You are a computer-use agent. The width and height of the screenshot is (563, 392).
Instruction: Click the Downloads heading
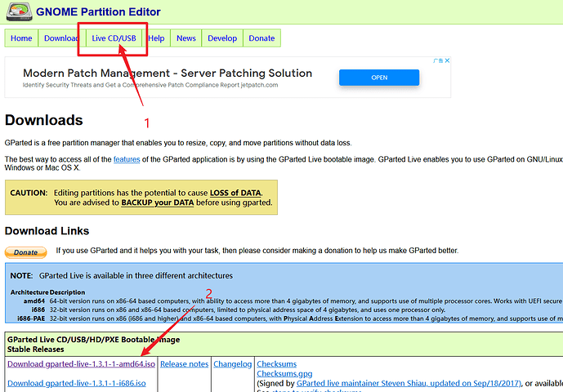(x=44, y=120)
